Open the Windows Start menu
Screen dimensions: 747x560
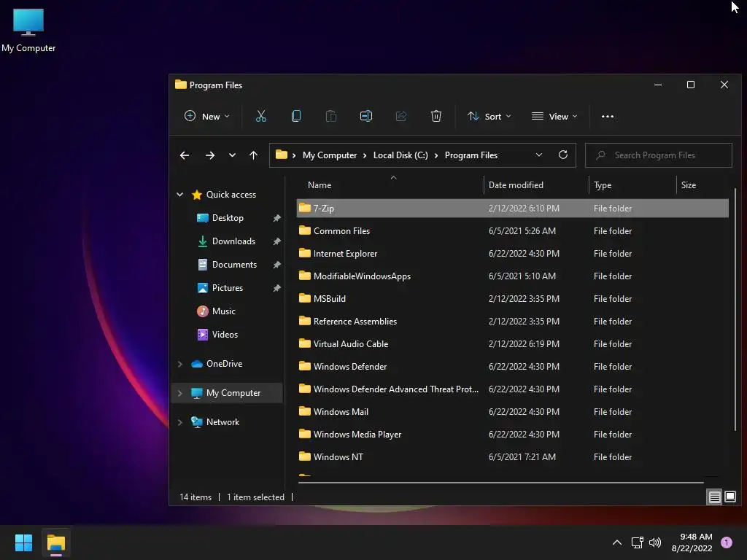[x=23, y=542]
